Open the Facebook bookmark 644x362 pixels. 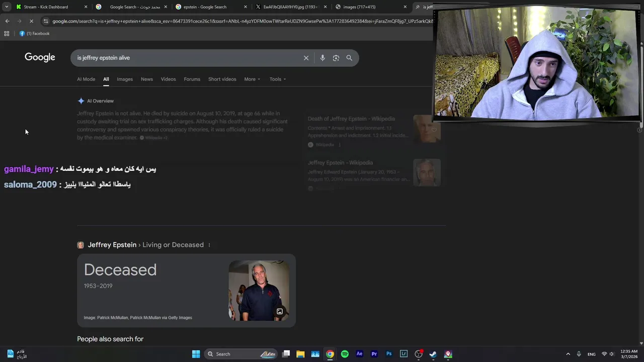point(35,34)
